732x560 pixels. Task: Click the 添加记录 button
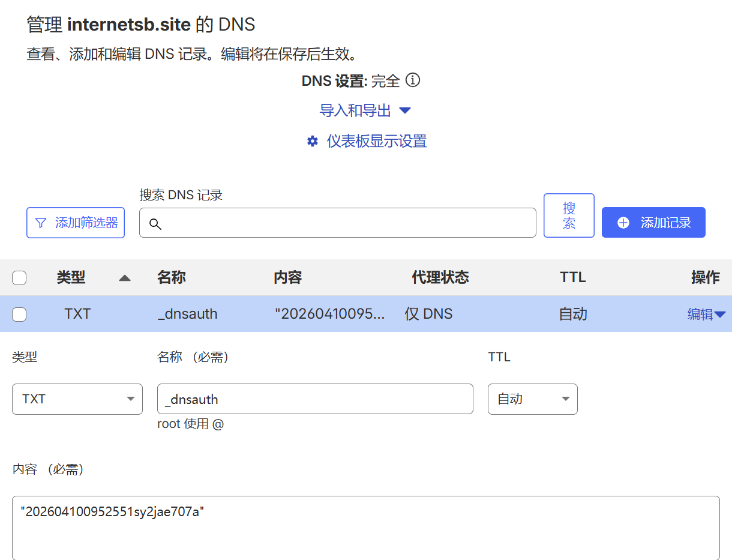click(x=653, y=222)
